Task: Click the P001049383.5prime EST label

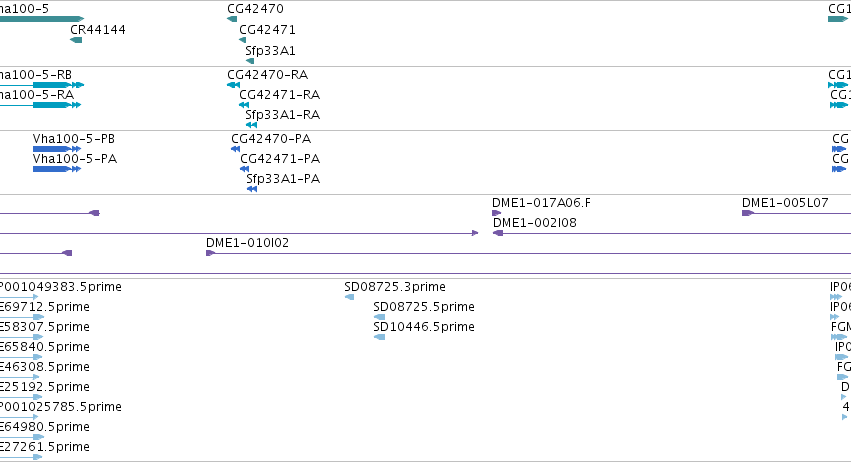Action: pos(61,287)
